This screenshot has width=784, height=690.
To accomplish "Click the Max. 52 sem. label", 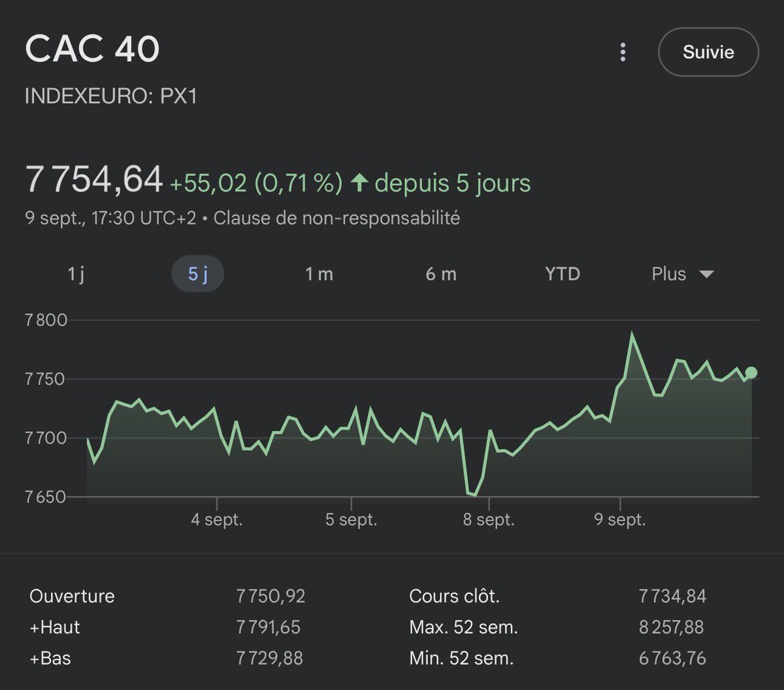I will 463,627.
